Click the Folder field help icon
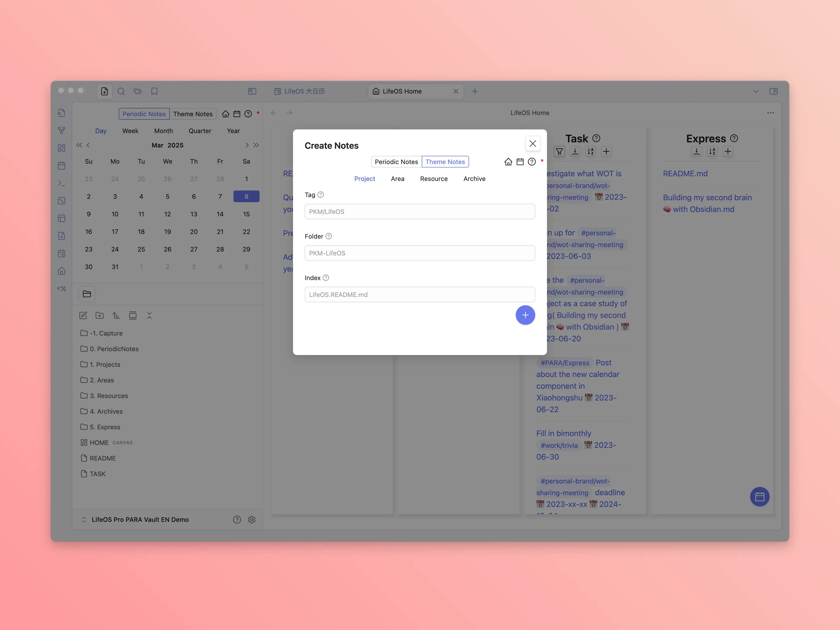 (x=329, y=236)
